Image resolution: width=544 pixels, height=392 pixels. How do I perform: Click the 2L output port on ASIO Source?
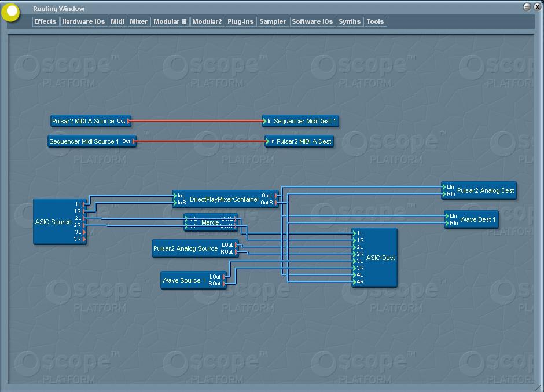pyautogui.click(x=84, y=218)
